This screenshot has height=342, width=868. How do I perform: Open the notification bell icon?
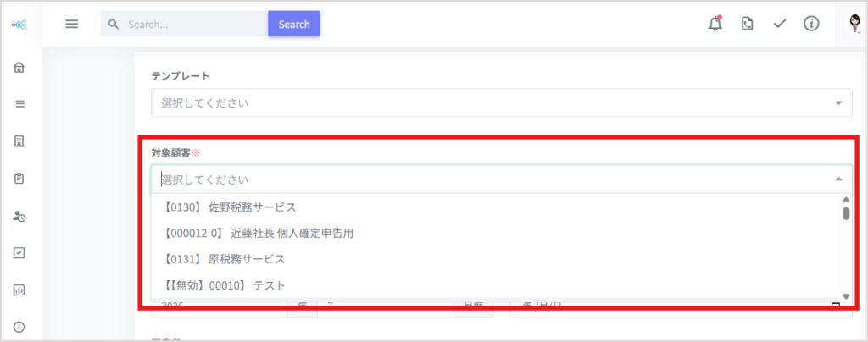click(715, 24)
